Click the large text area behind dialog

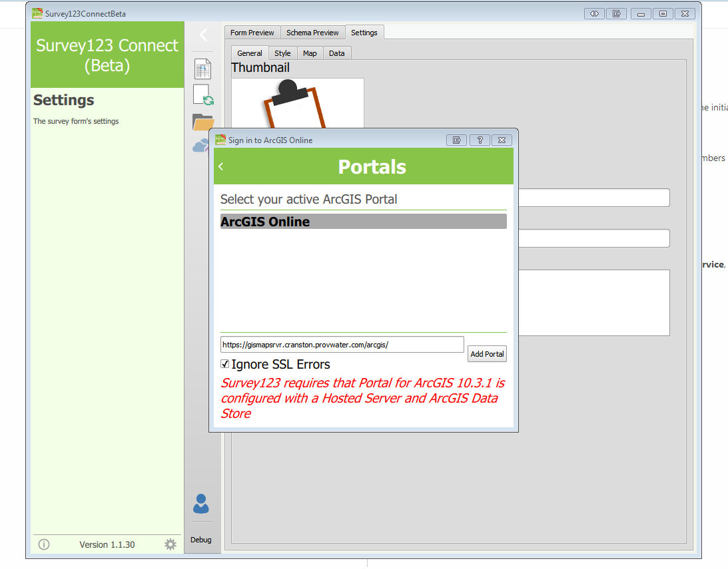point(594,302)
